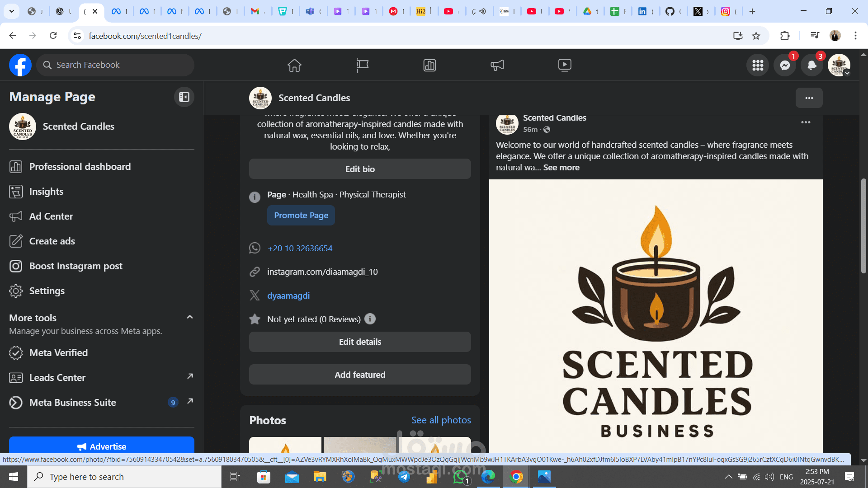Click Promote Page button

(x=301, y=216)
